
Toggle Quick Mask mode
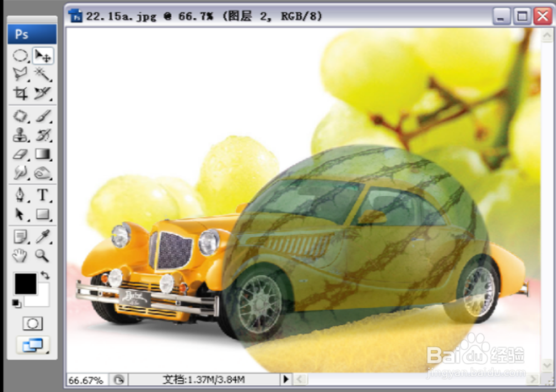33,324
